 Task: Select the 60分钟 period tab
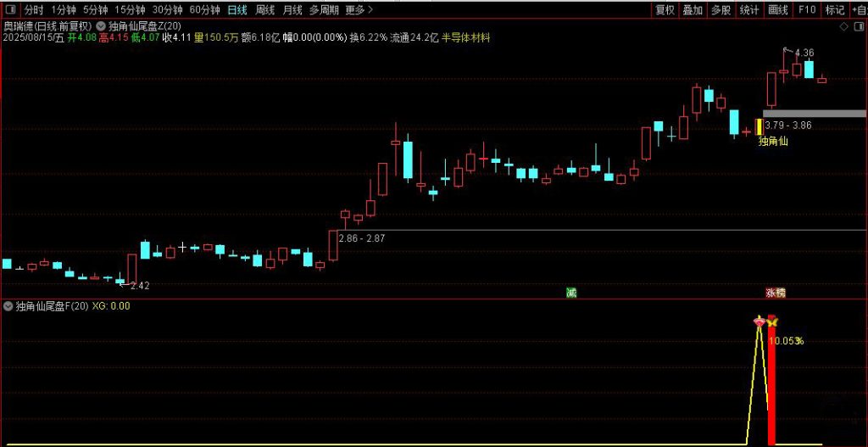(204, 10)
